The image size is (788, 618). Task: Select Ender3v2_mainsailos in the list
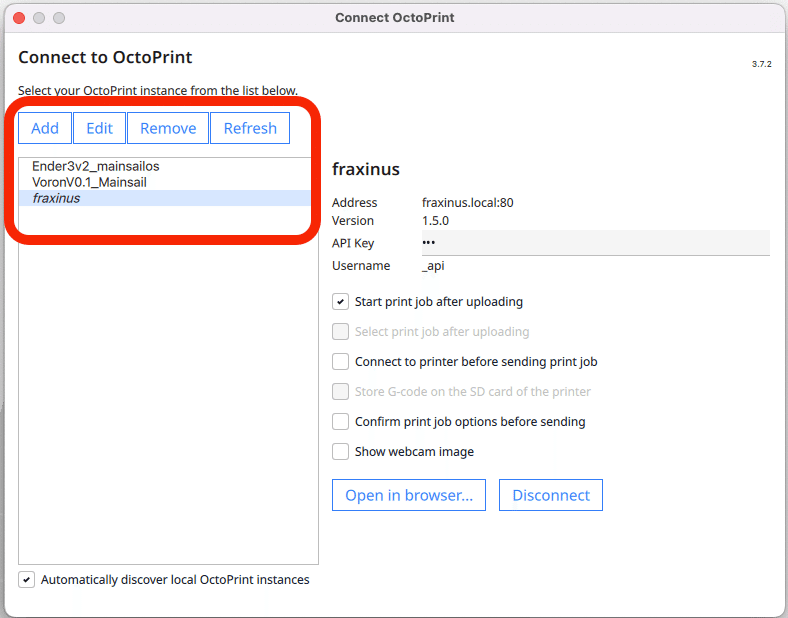pyautogui.click(x=165, y=166)
